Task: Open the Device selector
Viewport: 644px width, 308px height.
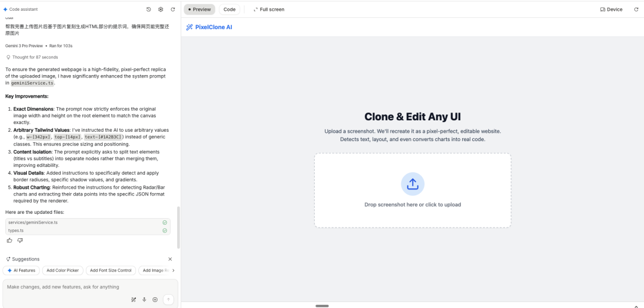Action: 611,10
